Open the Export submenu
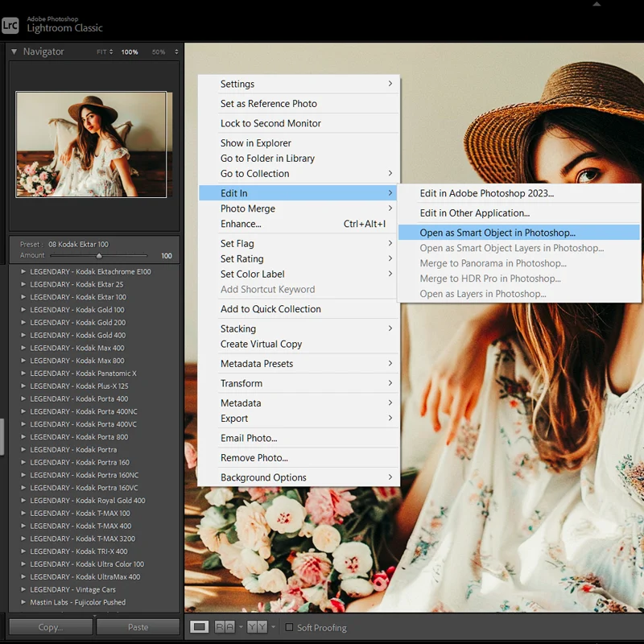The image size is (644, 644). [x=299, y=419]
